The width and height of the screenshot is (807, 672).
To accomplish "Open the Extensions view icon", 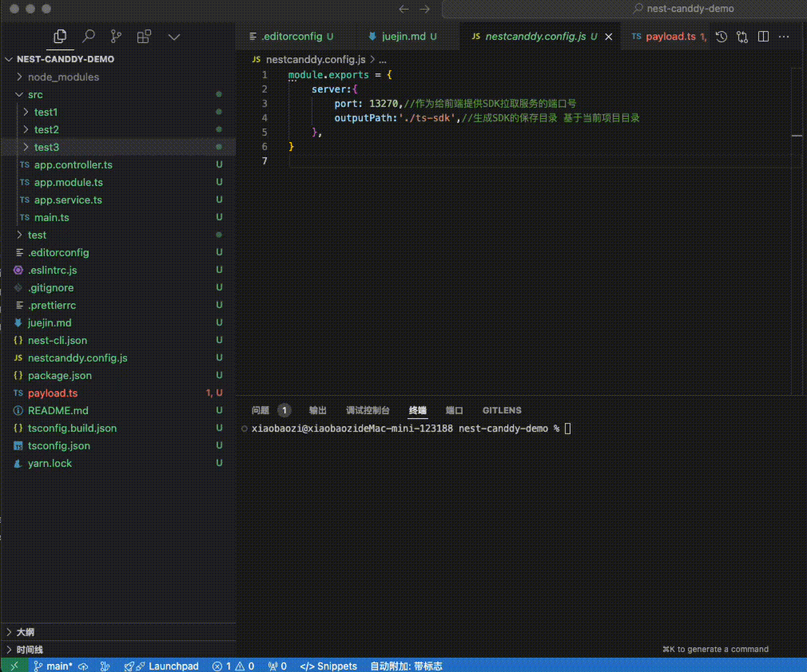I will tap(144, 37).
